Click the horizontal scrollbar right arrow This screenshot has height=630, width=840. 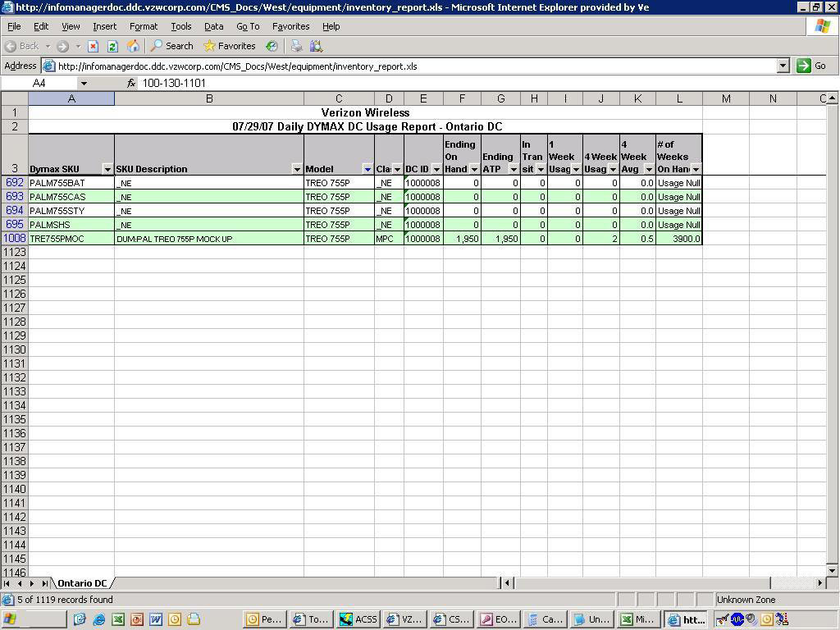819,583
